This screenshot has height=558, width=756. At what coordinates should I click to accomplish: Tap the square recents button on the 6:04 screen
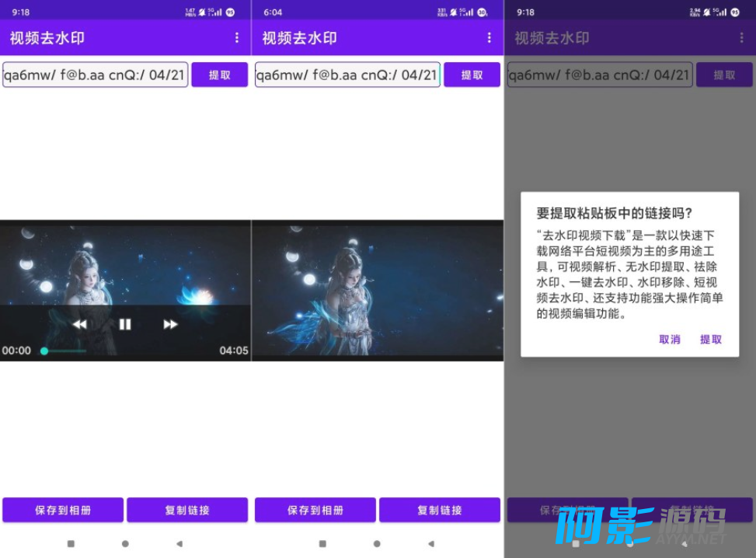click(322, 543)
